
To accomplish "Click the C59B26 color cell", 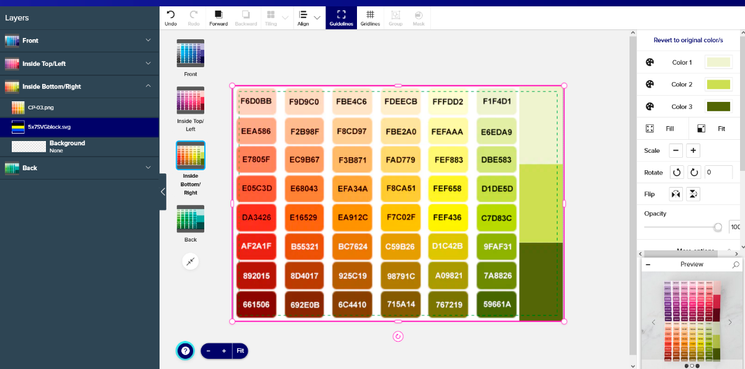I will (x=400, y=246).
